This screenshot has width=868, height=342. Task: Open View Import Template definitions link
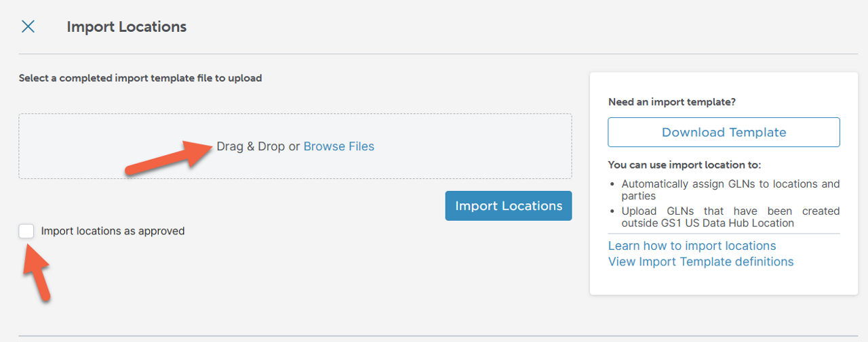click(x=701, y=261)
